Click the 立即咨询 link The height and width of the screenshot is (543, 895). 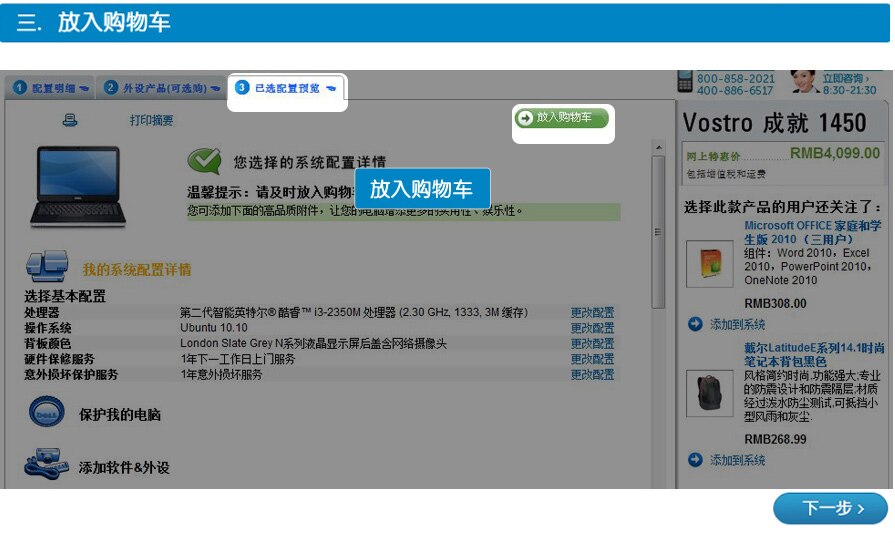845,78
